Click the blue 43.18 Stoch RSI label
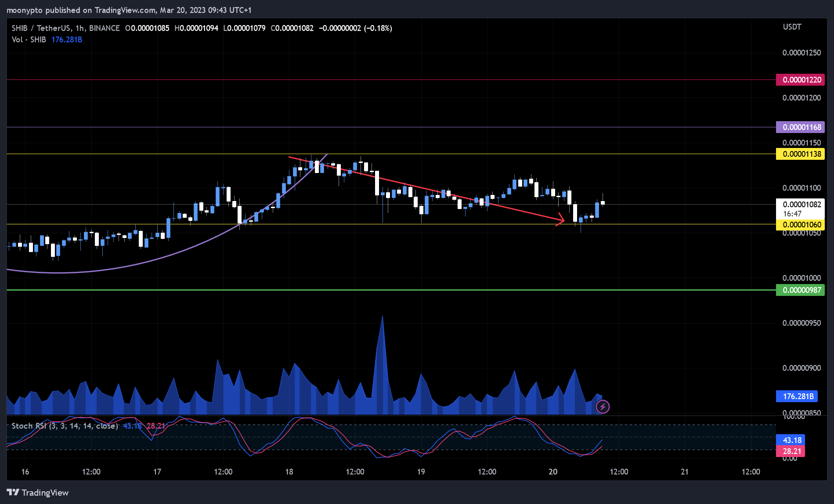This screenshot has height=504, width=834. (791, 440)
